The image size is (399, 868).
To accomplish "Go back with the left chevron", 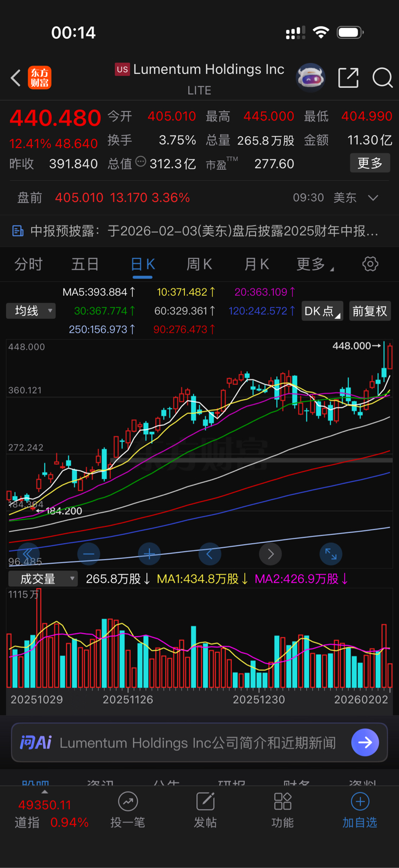I will point(16,78).
